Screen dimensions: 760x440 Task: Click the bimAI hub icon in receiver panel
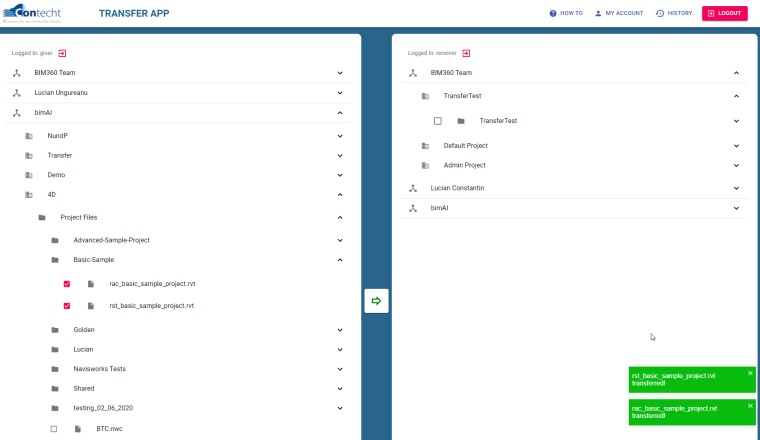tap(413, 208)
